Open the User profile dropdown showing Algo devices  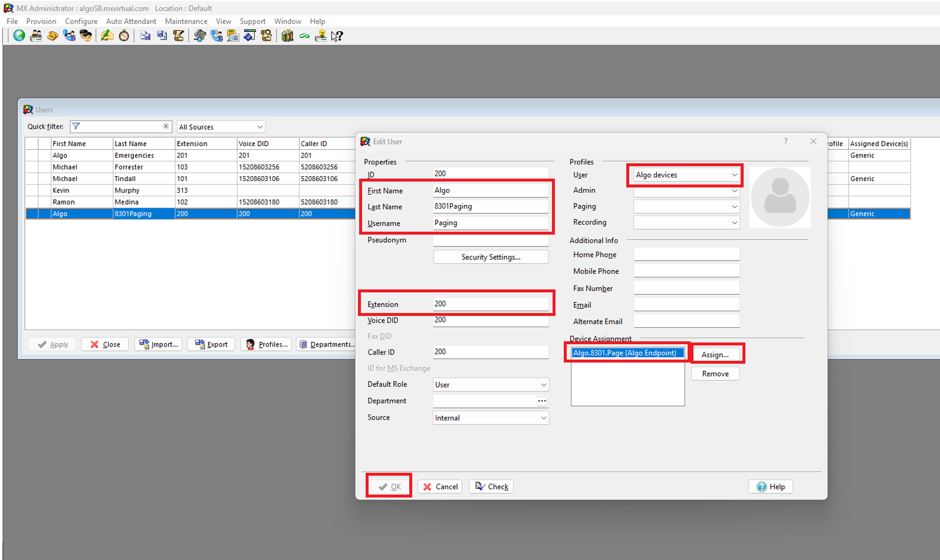tap(686, 175)
